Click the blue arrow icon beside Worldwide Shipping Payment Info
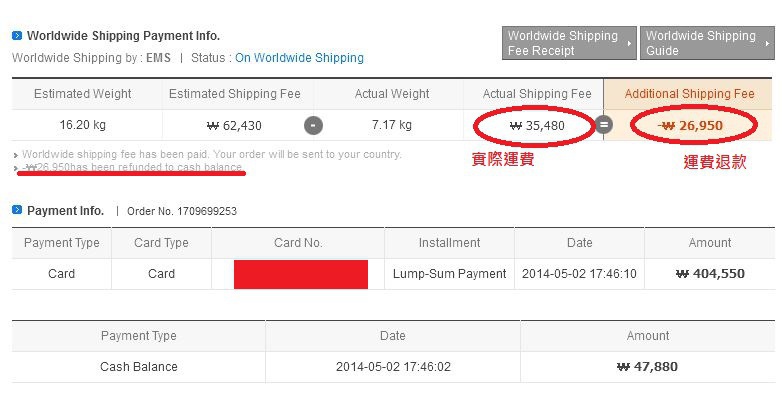 pos(17,35)
